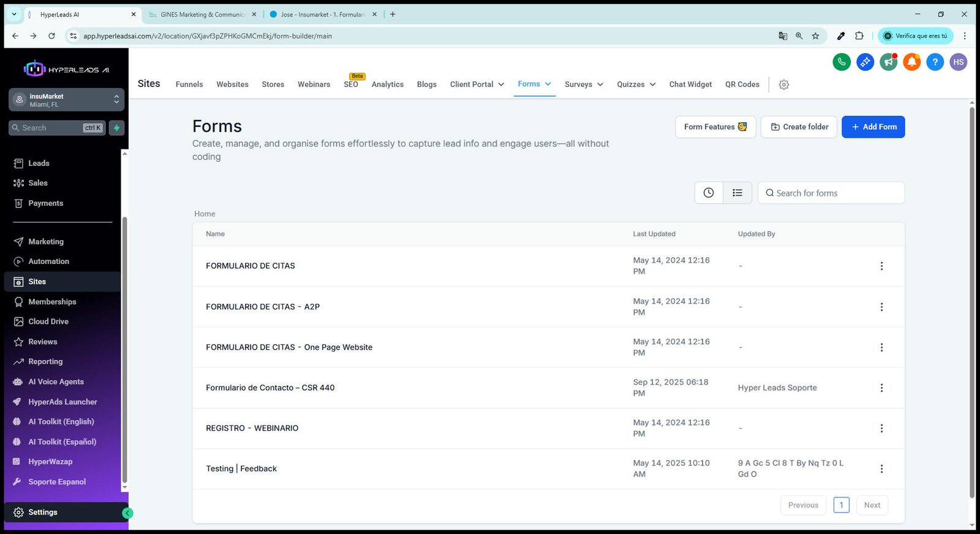
Task: Expand the insuMarket account switcher
Action: coord(66,100)
